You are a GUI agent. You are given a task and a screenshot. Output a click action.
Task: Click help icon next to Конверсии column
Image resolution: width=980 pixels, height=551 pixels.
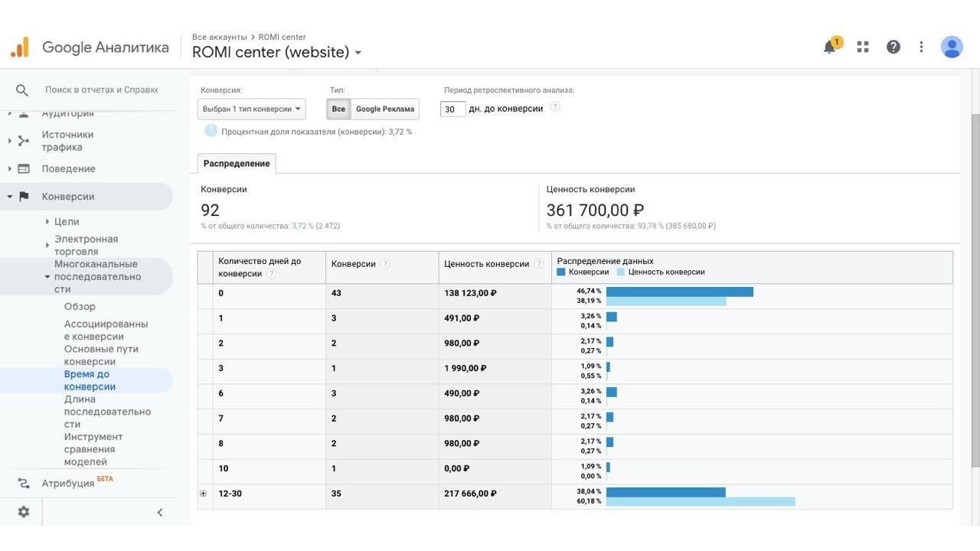pyautogui.click(x=385, y=264)
